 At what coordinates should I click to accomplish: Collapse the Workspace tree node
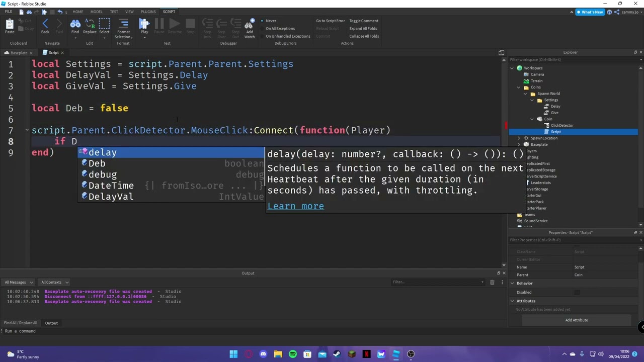[512, 68]
